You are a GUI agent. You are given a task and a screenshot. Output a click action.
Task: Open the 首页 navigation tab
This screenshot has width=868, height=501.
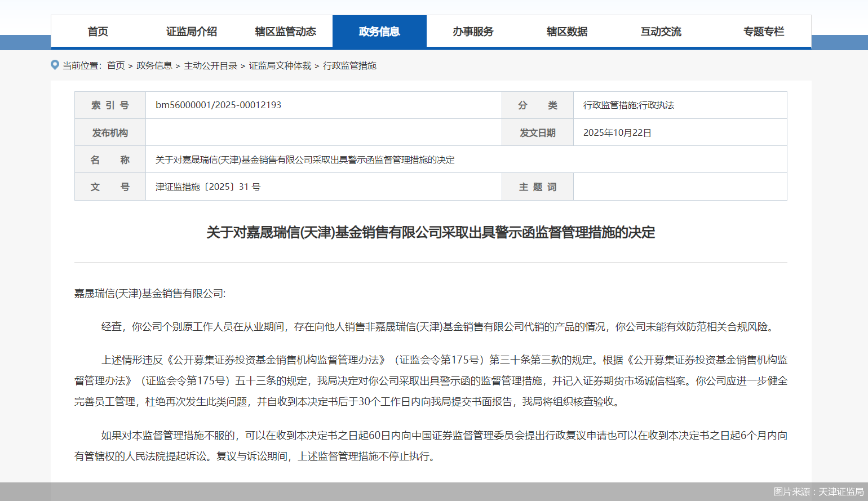point(98,32)
